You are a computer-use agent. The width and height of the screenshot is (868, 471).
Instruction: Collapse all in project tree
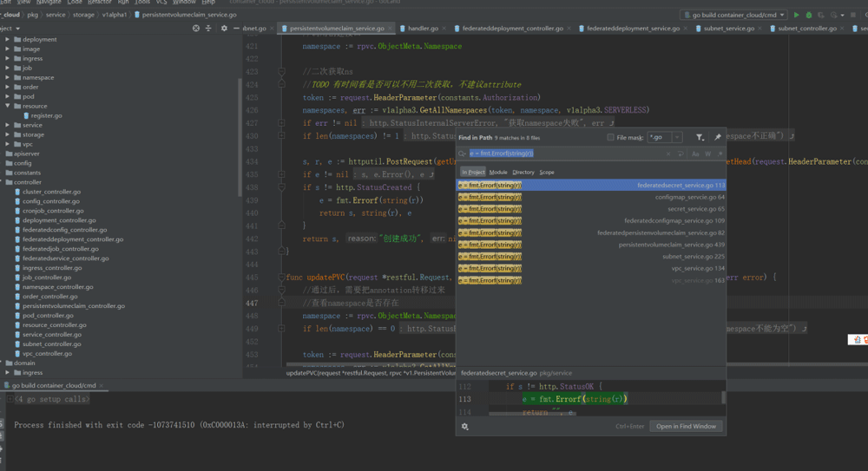click(x=208, y=28)
